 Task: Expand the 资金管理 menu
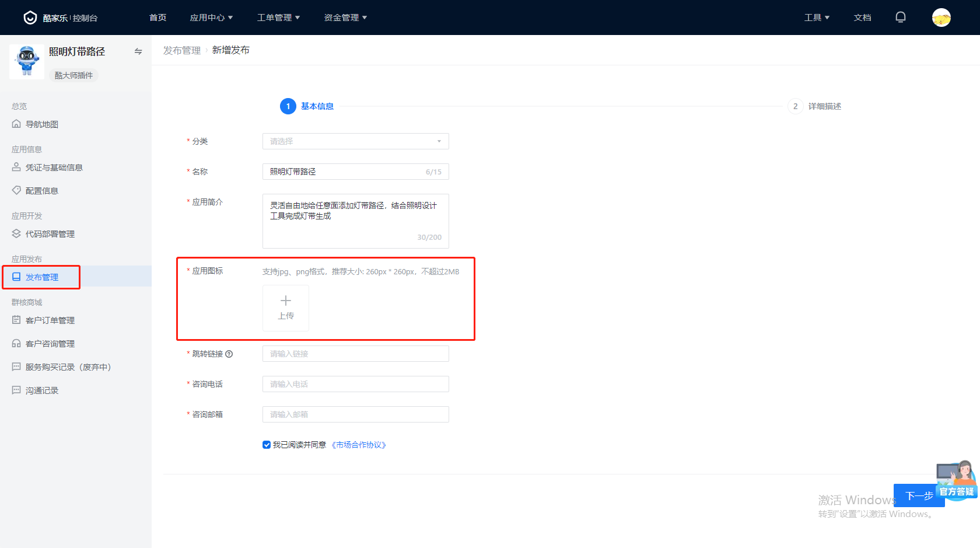click(x=345, y=18)
